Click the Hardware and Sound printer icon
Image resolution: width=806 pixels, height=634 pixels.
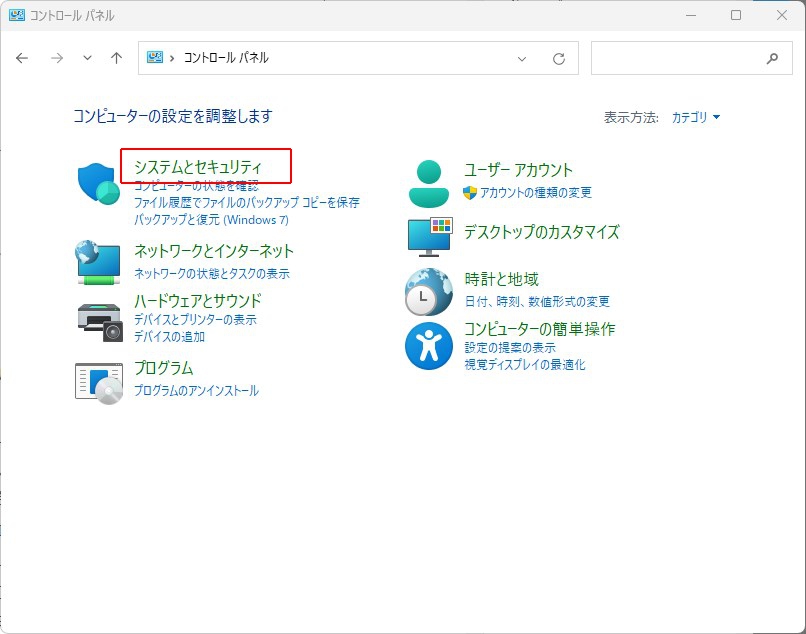pyautogui.click(x=98, y=319)
